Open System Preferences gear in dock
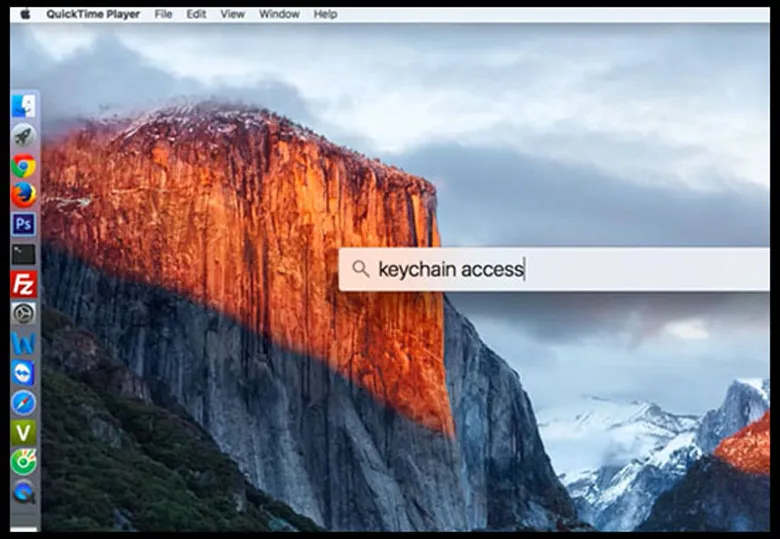Screen dimensions: 780x539 click(24, 313)
